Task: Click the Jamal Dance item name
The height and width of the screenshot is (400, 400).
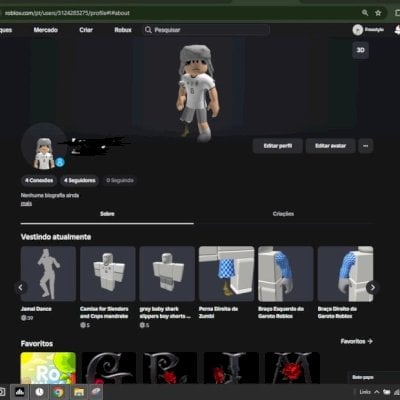Action: 36,309
